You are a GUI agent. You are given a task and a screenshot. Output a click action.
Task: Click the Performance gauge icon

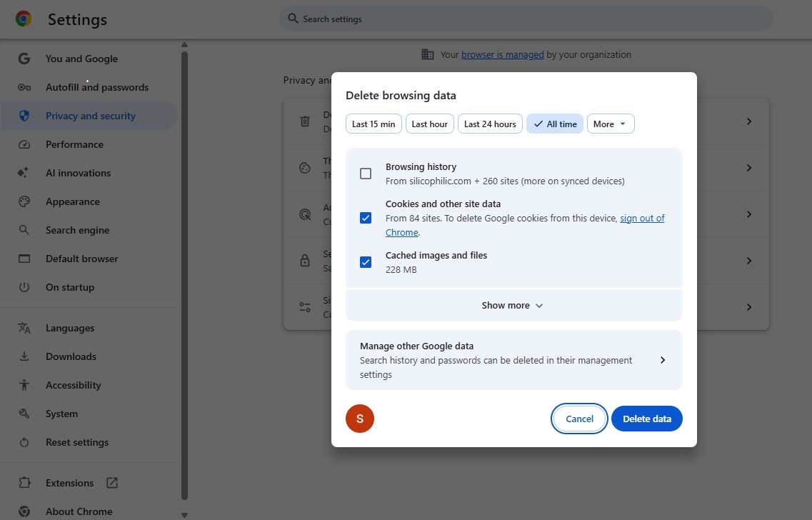(x=24, y=144)
